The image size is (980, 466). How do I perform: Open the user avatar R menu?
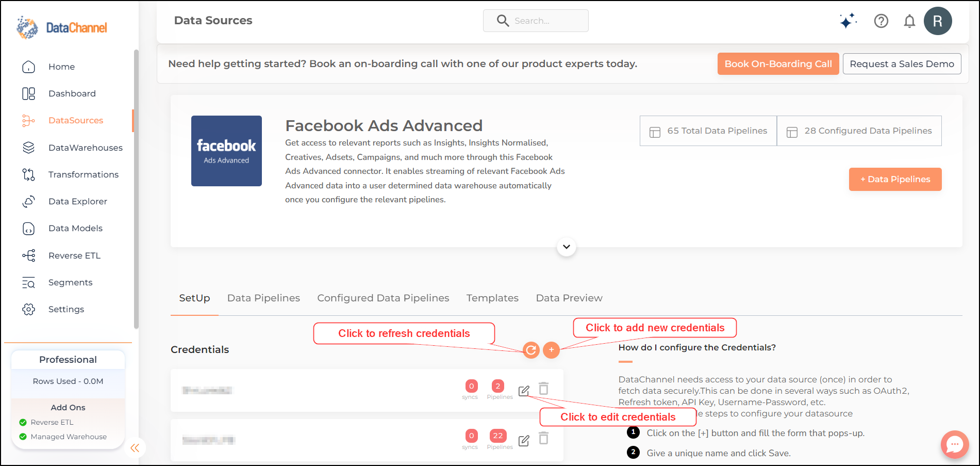pos(938,21)
